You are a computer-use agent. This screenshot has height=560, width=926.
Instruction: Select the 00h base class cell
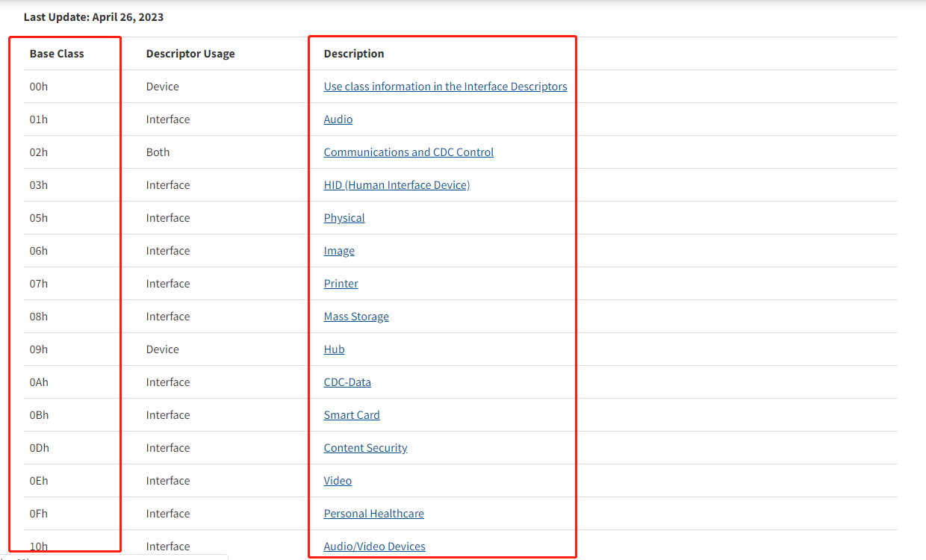coord(39,87)
